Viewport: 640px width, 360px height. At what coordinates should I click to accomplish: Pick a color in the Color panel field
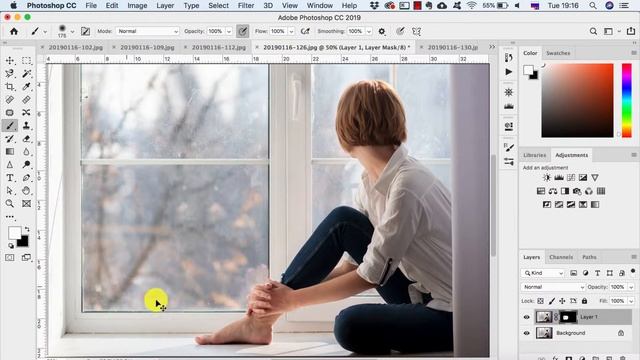pos(577,100)
